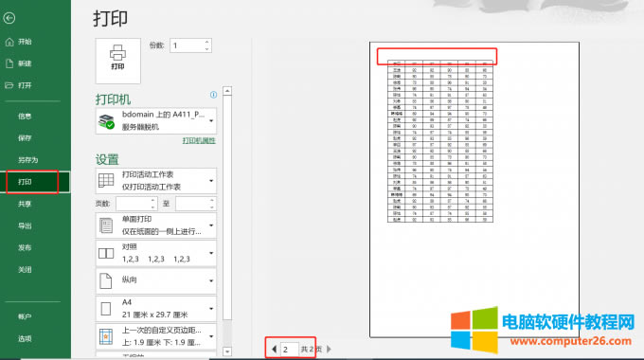Open the 共享 section
644x360 pixels.
pos(25,204)
